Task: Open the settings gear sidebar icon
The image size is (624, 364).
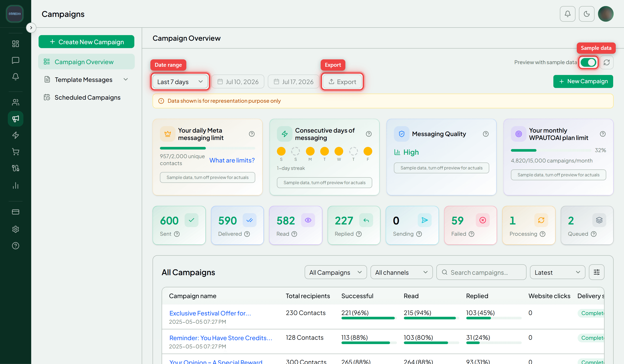Action: coord(16,229)
